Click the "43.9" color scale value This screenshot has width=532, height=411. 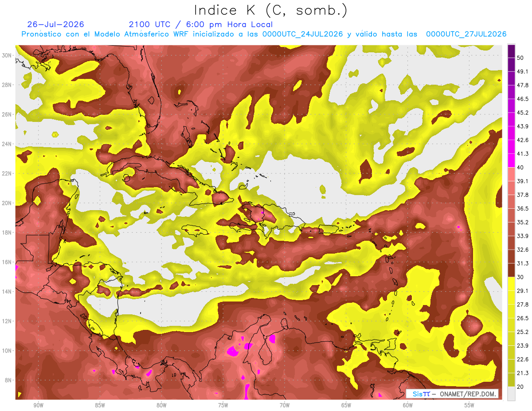[523, 127]
